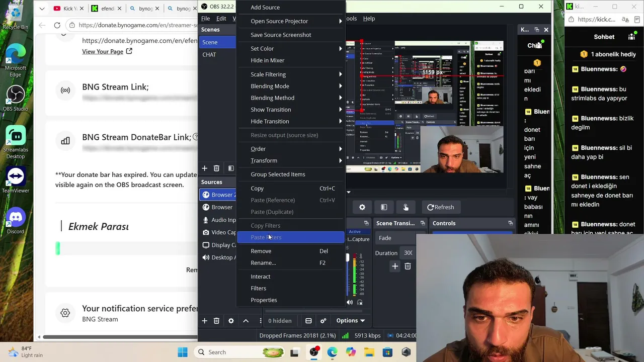The height and width of the screenshot is (362, 644).
Task: Open the TeamViewer desktop icon
Action: (x=15, y=180)
